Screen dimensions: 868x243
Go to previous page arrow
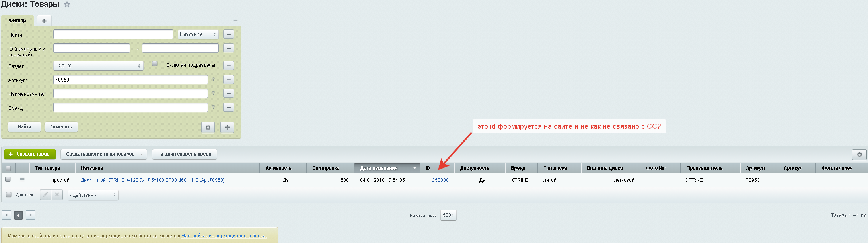coord(6,215)
